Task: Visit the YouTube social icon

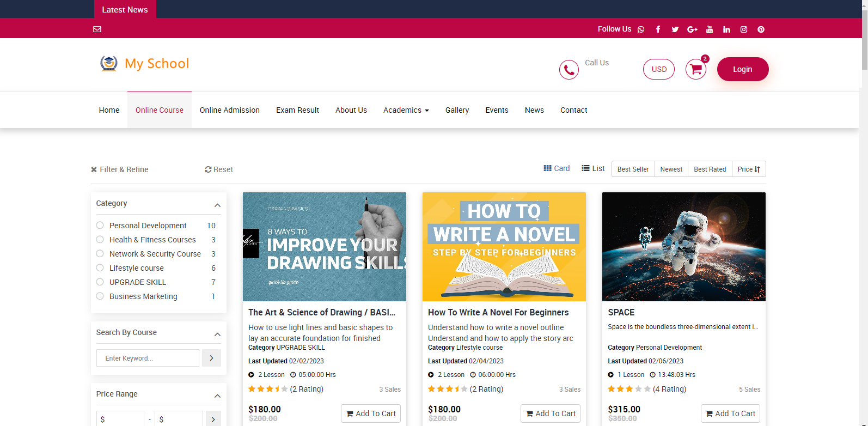Action: pos(710,29)
